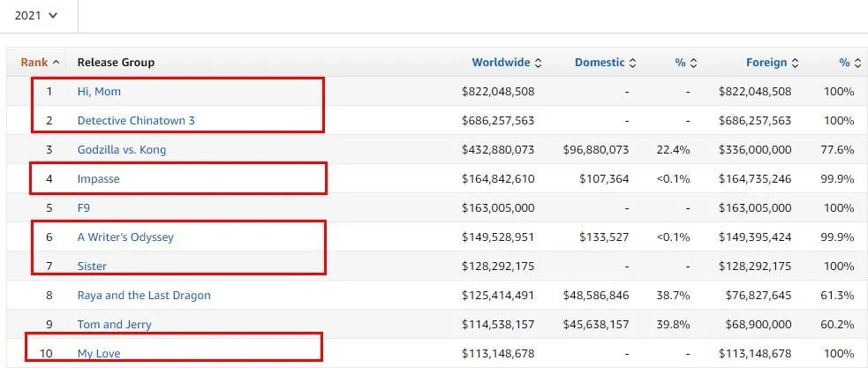Open the 2021 year dropdown
The height and width of the screenshot is (368, 868).
(36, 15)
